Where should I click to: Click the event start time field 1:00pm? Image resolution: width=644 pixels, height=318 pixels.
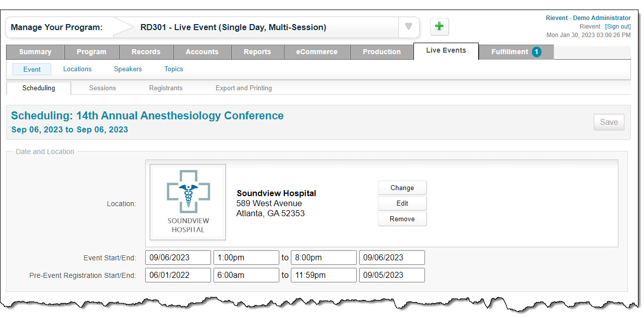246,257
